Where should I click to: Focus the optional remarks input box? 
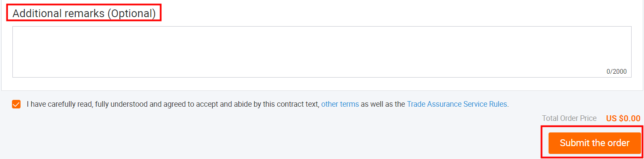(x=322, y=52)
